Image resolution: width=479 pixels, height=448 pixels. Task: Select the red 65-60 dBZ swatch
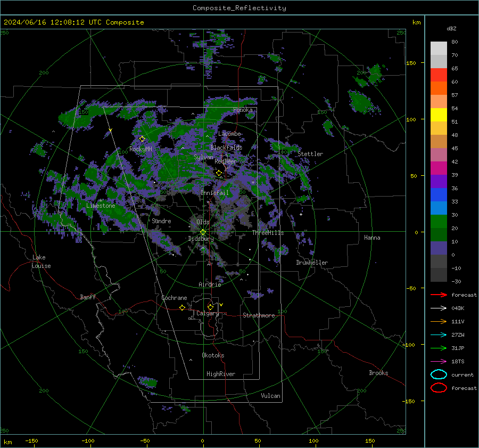[439, 75]
